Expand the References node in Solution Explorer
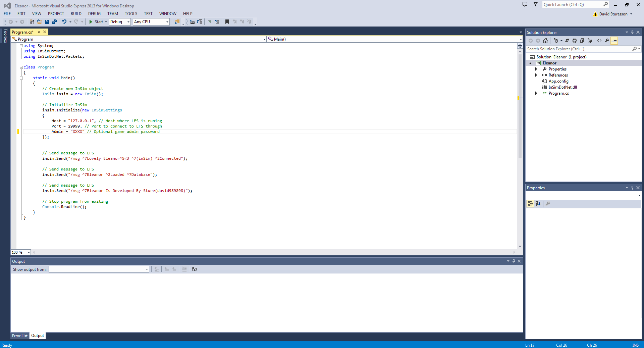Screen dimensions: 644x348 click(x=536, y=75)
